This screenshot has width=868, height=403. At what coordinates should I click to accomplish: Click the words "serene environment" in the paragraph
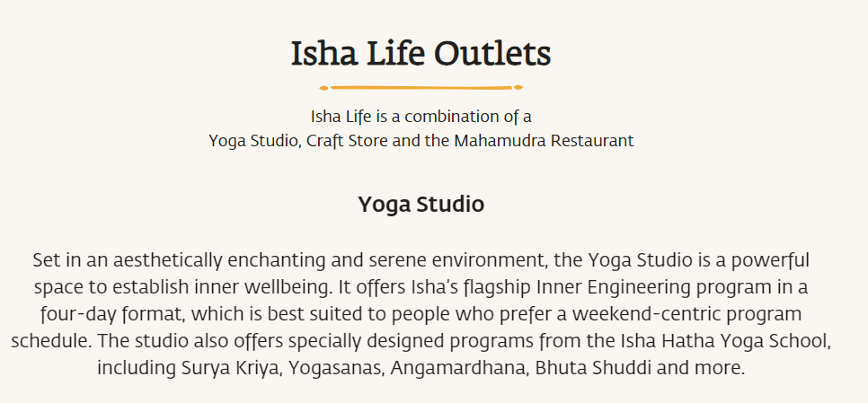tap(458, 261)
